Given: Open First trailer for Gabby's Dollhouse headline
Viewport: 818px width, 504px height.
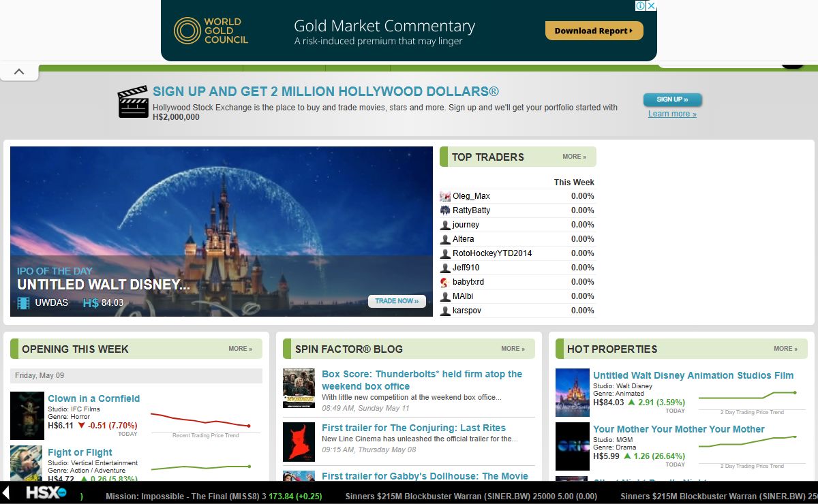Looking at the screenshot, I should (425, 476).
